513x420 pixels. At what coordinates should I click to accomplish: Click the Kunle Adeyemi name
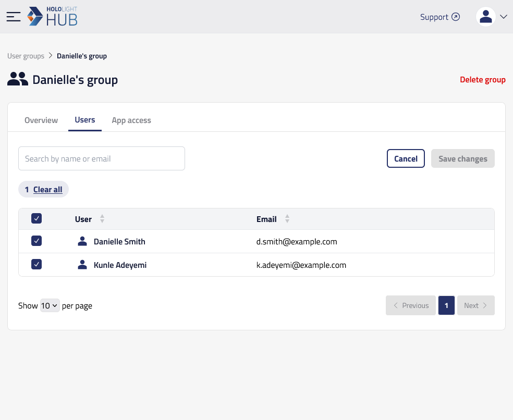[x=120, y=265]
